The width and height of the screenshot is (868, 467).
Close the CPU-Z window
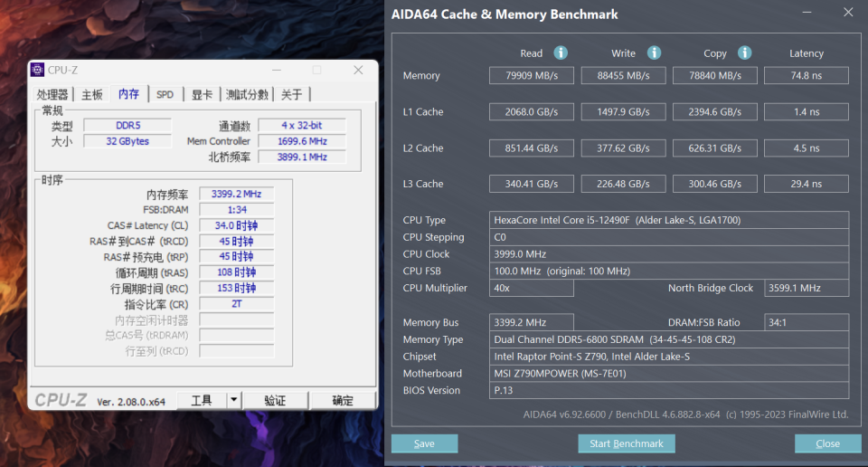(x=358, y=70)
